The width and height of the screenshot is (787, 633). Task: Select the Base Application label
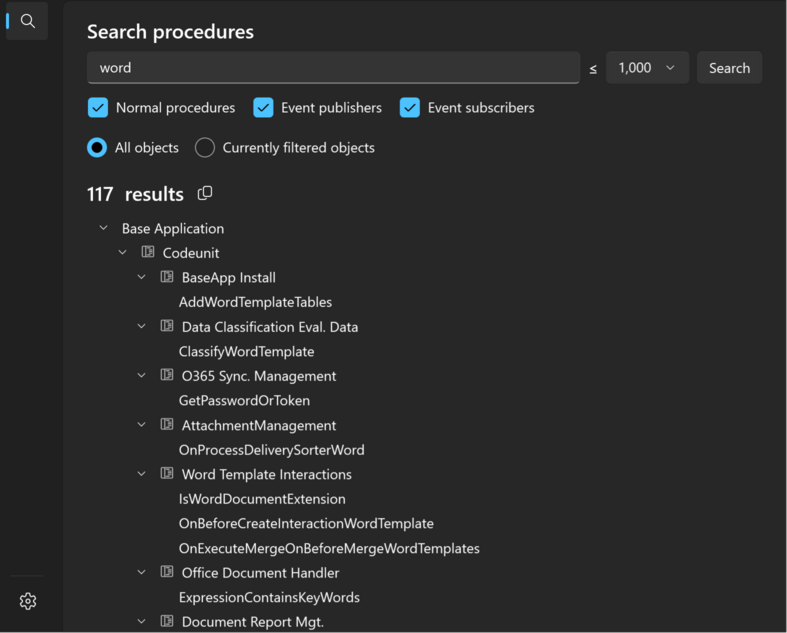coord(173,228)
